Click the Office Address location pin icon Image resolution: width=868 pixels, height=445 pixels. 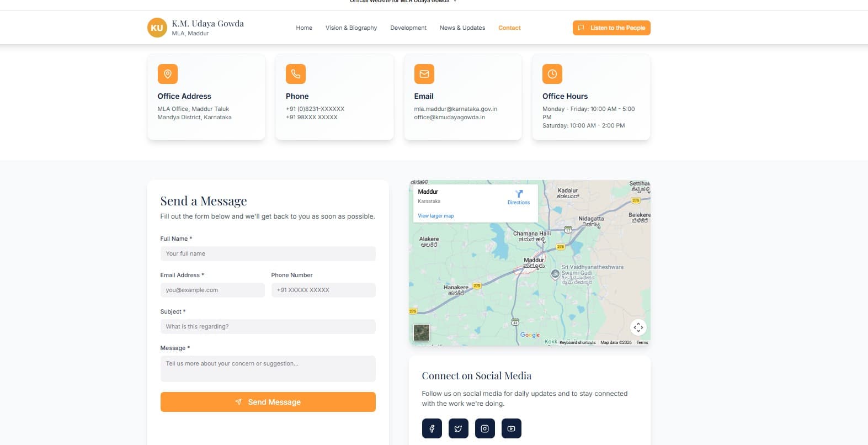168,74
